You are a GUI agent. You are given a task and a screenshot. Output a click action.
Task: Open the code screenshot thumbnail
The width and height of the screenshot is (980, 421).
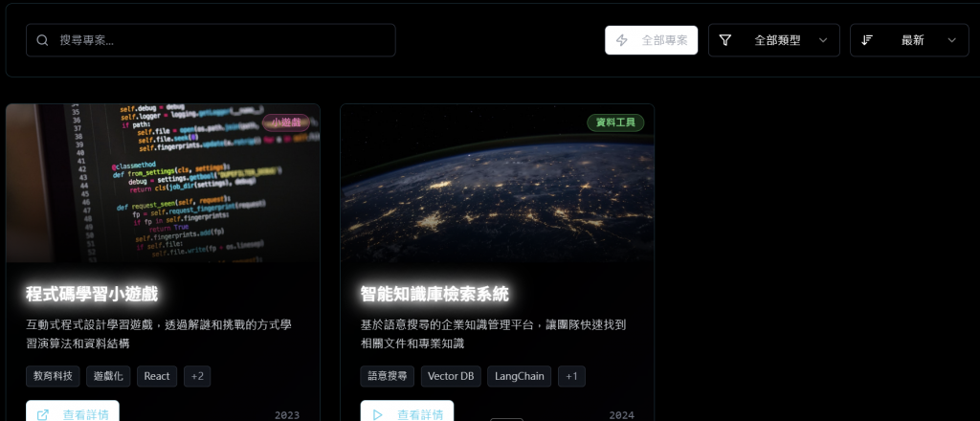(x=163, y=183)
